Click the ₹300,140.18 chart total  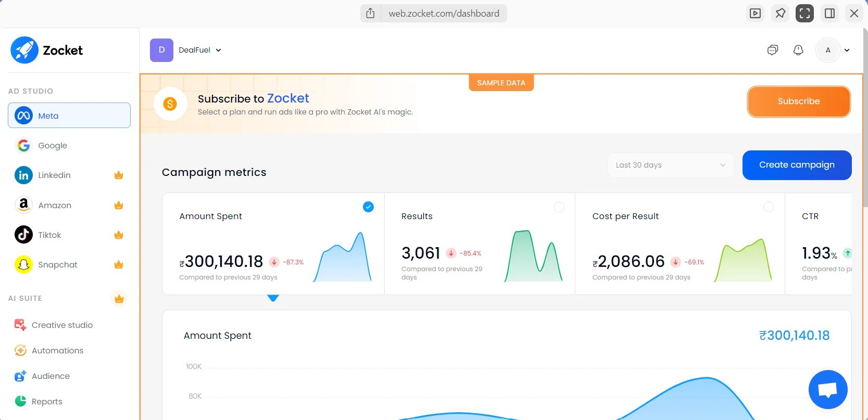(794, 335)
